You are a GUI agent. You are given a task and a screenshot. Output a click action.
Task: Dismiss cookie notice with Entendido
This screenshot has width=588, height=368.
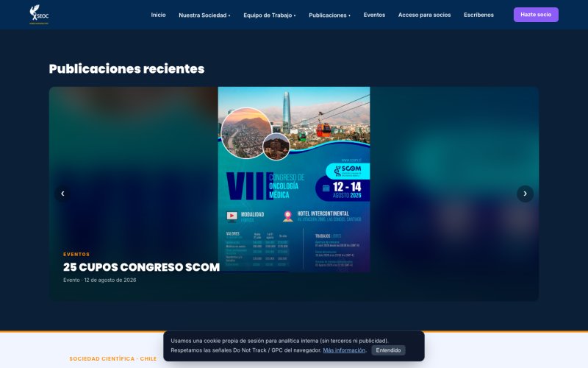tap(388, 350)
